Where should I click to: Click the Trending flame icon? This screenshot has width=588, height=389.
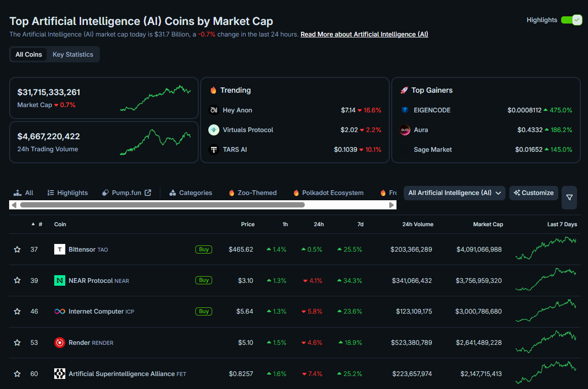(213, 90)
